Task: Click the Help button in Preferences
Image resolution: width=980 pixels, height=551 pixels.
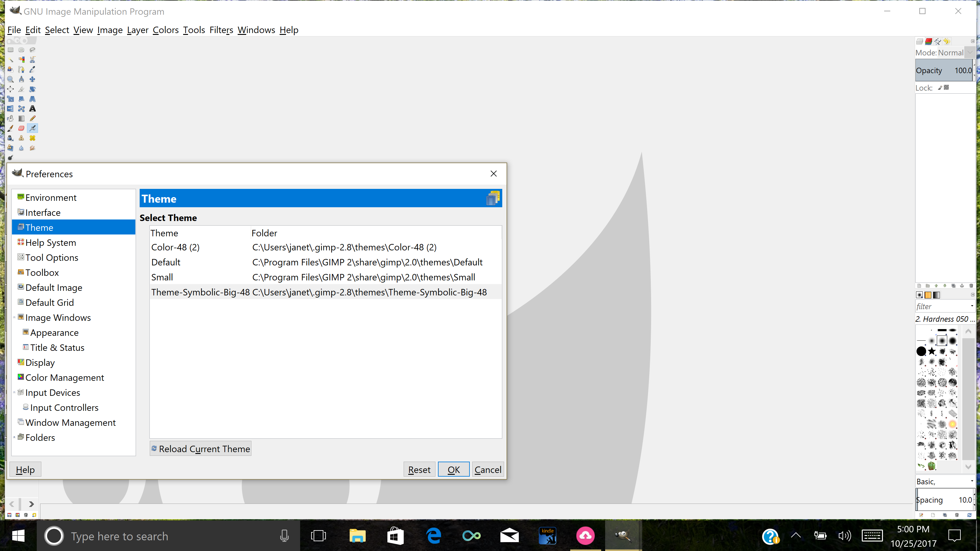Action: (x=25, y=470)
